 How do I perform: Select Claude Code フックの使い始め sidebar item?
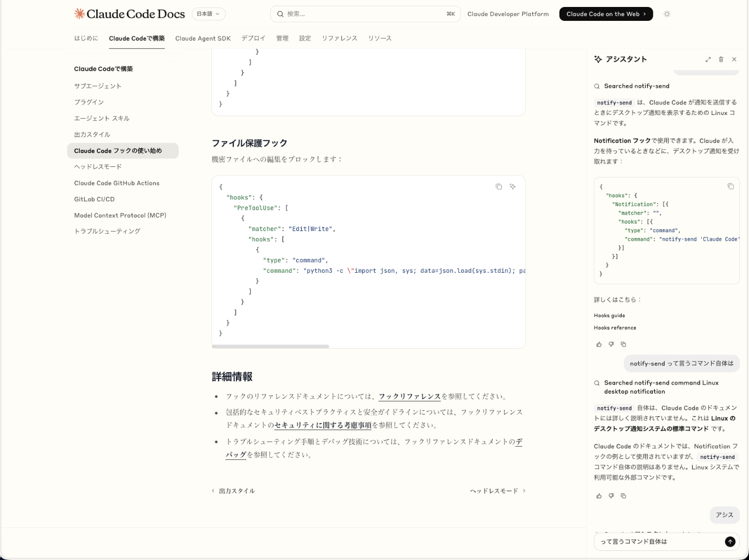(123, 151)
